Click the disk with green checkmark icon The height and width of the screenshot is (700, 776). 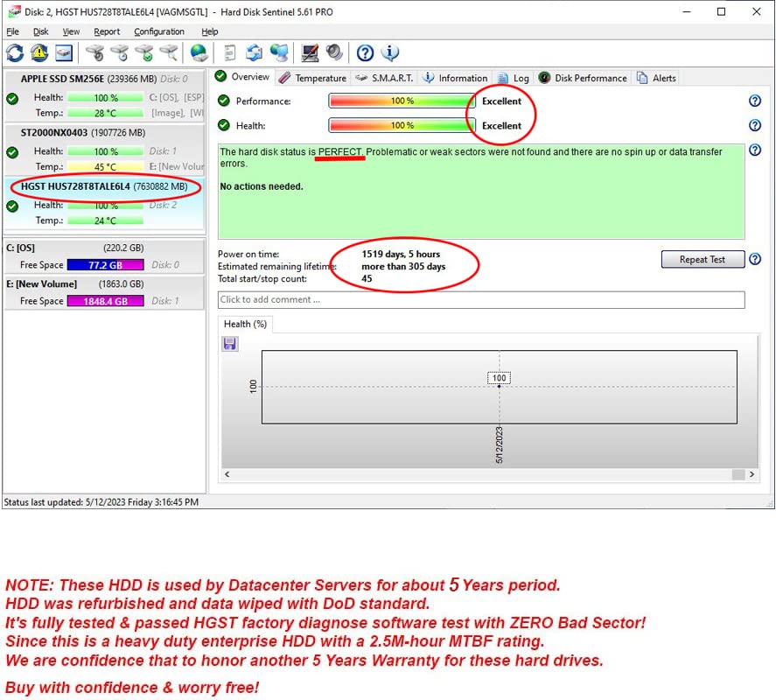(x=144, y=52)
